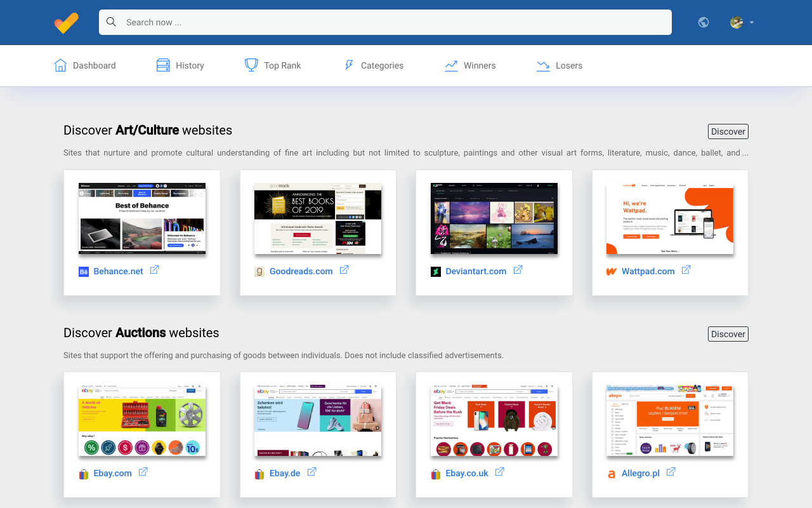Screen dimensions: 812x508
Task: Click the Winners trending chart icon
Action: 450,65
